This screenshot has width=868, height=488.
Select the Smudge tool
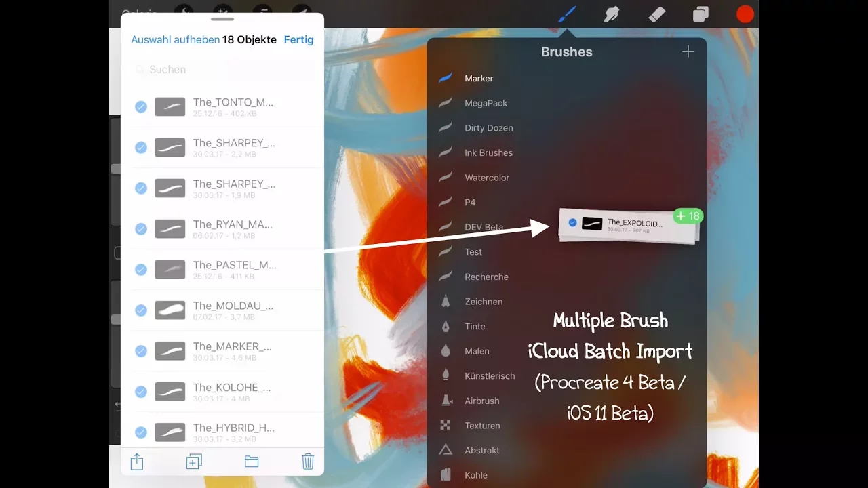coord(612,14)
